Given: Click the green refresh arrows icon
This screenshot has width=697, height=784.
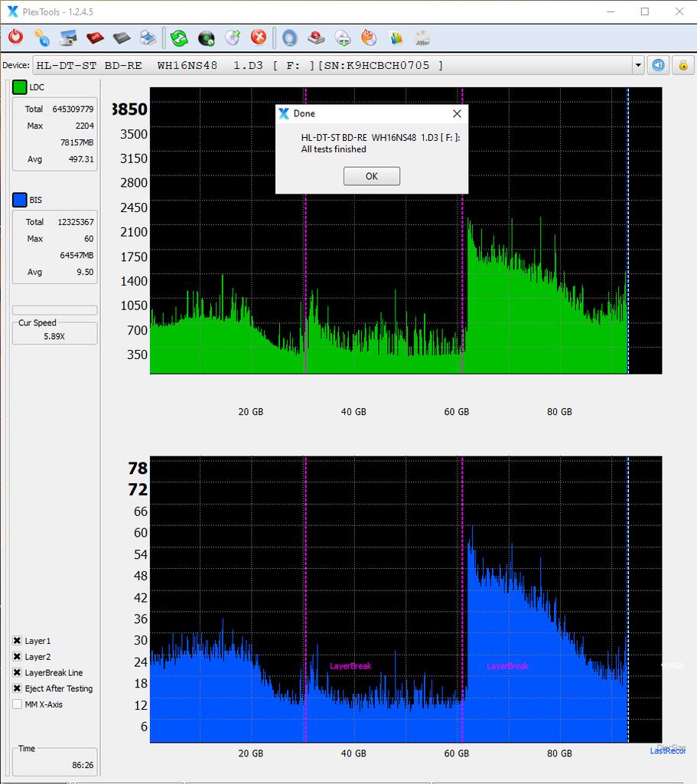Looking at the screenshot, I should coord(179,38).
